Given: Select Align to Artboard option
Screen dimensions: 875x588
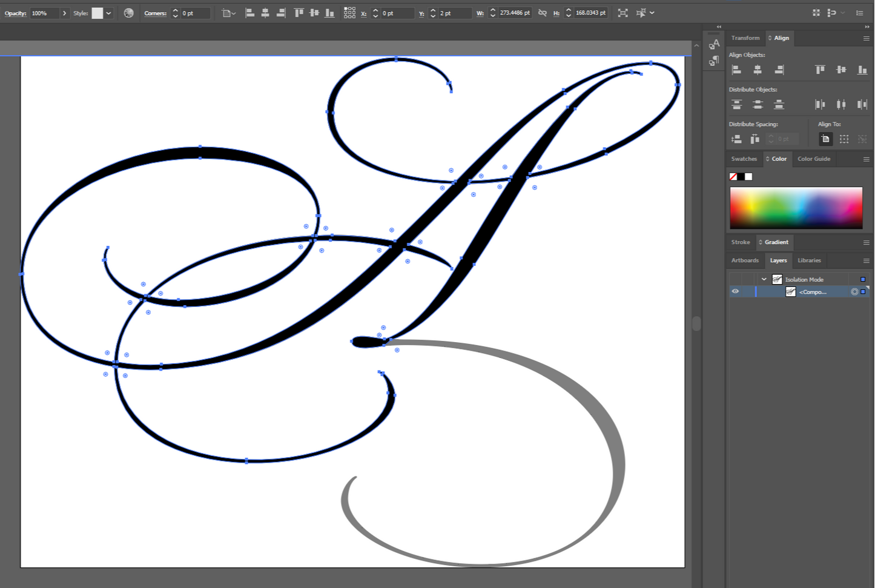Looking at the screenshot, I should click(825, 139).
